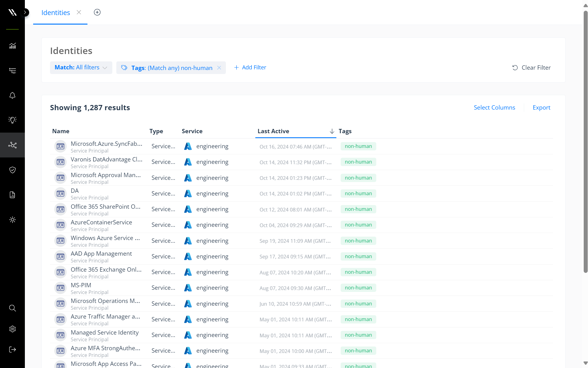Click Oct 16, 2024 07:46 AM last active cell
588x368 pixels.
tap(296, 147)
